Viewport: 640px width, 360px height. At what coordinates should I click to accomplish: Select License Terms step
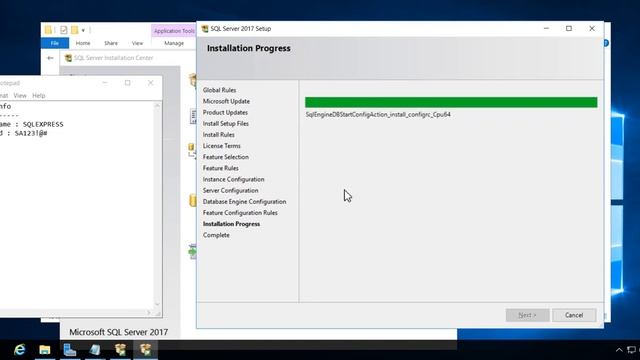(222, 146)
